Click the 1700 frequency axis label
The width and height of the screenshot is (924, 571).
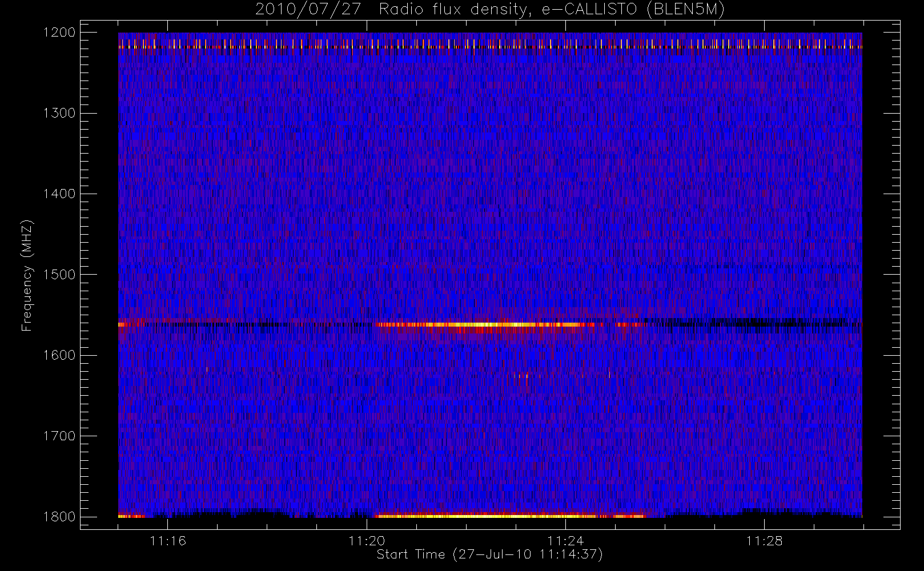(59, 436)
